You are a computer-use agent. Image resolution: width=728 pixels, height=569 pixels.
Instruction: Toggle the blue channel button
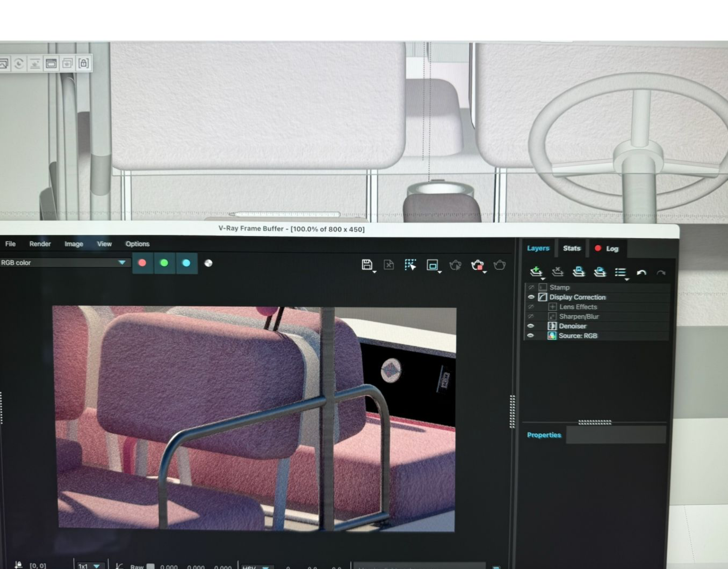(186, 263)
